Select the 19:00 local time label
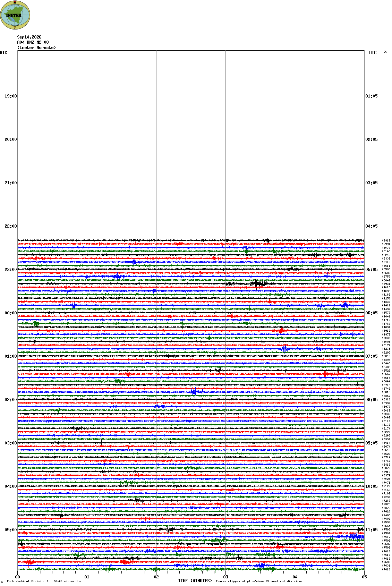Image resolution: width=392 pixels, height=586 pixels. coord(10,96)
